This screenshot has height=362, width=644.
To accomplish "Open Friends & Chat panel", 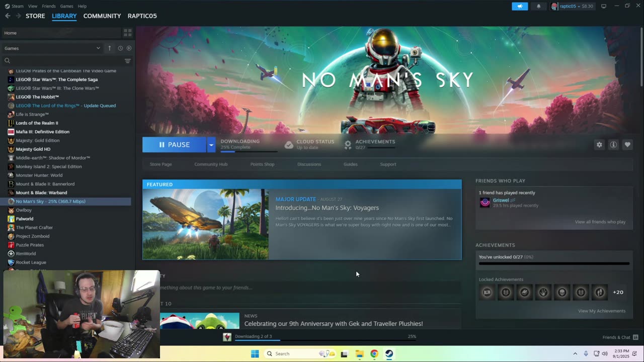I will pyautogui.click(x=620, y=337).
